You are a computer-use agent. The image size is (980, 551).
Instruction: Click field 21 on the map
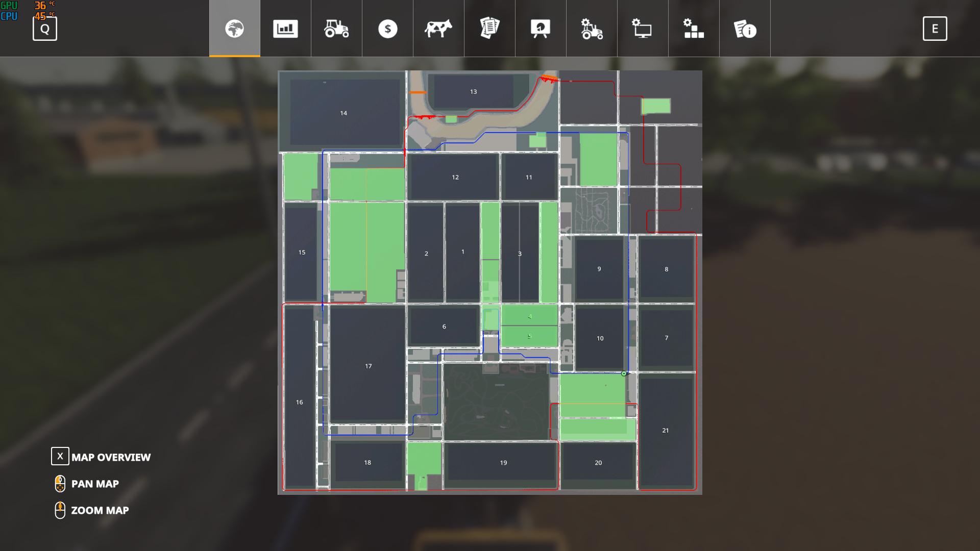click(x=665, y=430)
